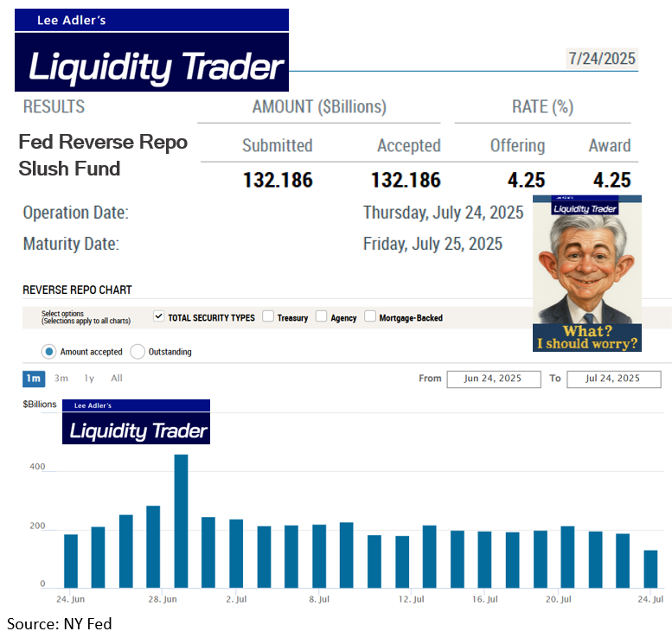Click the AMOUNT ($Billions) column header

tap(319, 106)
